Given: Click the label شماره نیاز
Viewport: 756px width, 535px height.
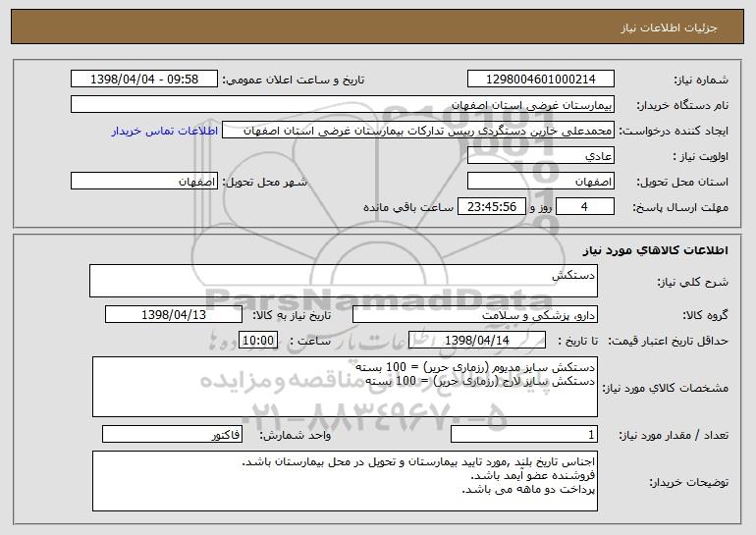Looking at the screenshot, I should 701,80.
